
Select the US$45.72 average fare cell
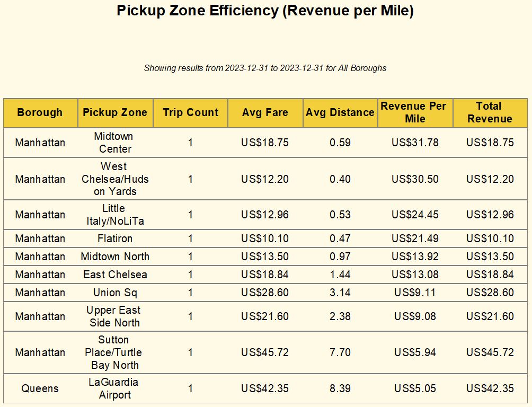click(265, 352)
